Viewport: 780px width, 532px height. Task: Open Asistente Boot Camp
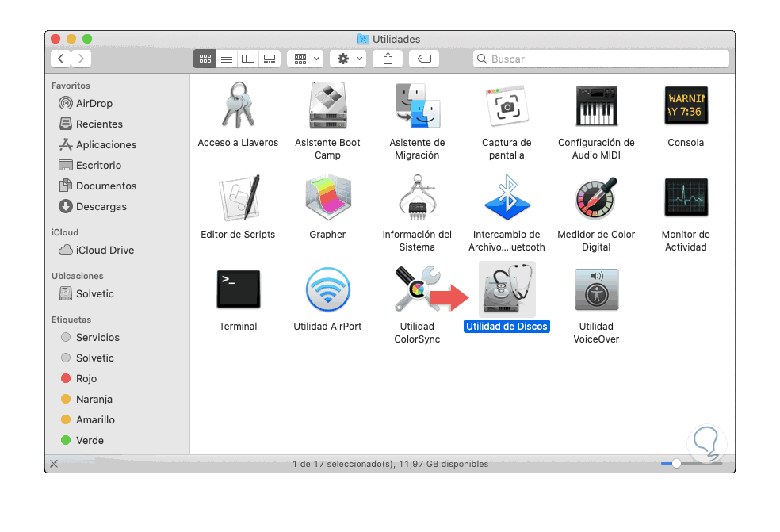pyautogui.click(x=328, y=105)
